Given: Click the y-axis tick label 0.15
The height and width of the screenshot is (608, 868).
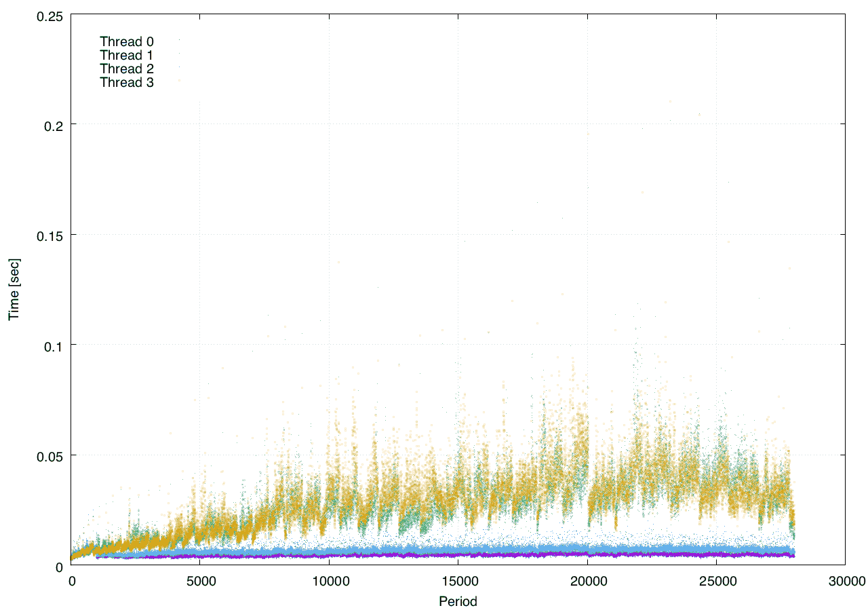Looking at the screenshot, I should (49, 235).
